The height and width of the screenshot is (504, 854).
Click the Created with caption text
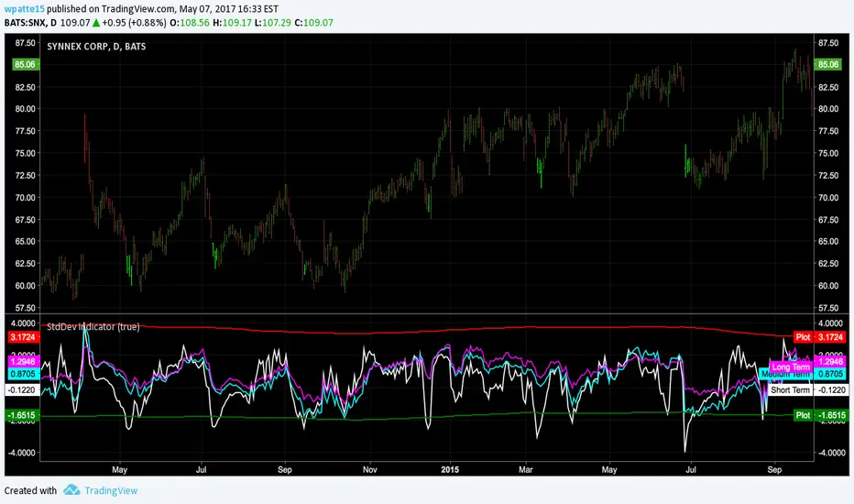30,490
